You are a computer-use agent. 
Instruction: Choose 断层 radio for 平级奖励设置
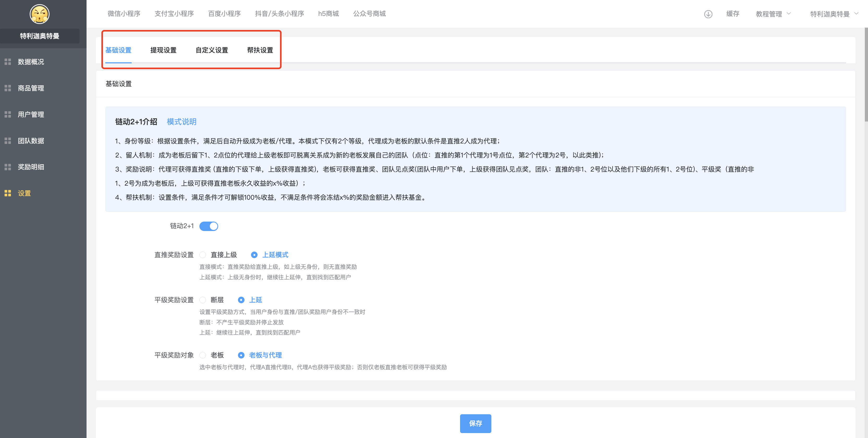coord(203,300)
